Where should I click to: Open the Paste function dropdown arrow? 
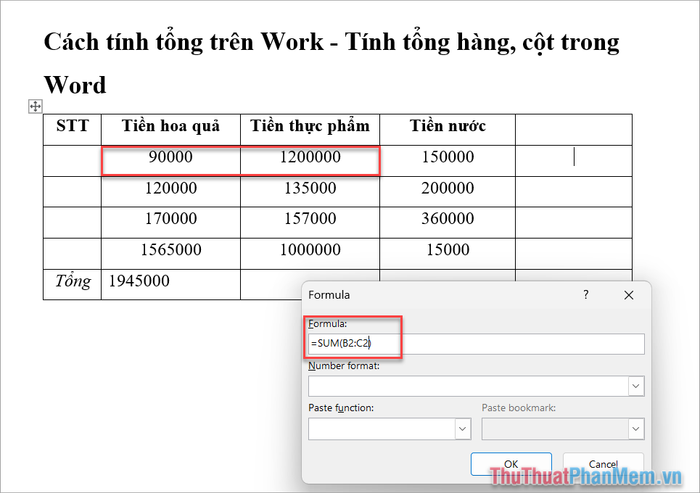[462, 429]
